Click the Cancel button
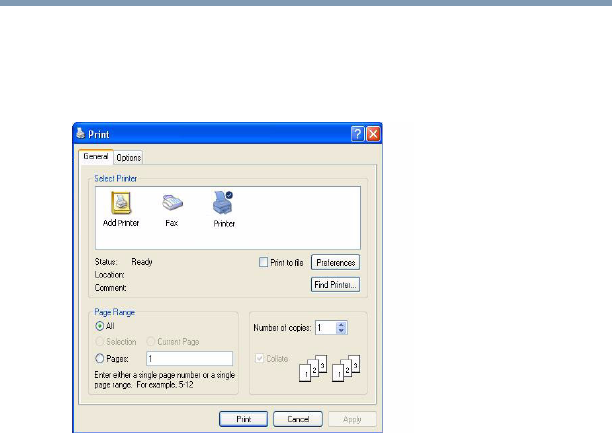The width and height of the screenshot is (612, 433). 298,419
